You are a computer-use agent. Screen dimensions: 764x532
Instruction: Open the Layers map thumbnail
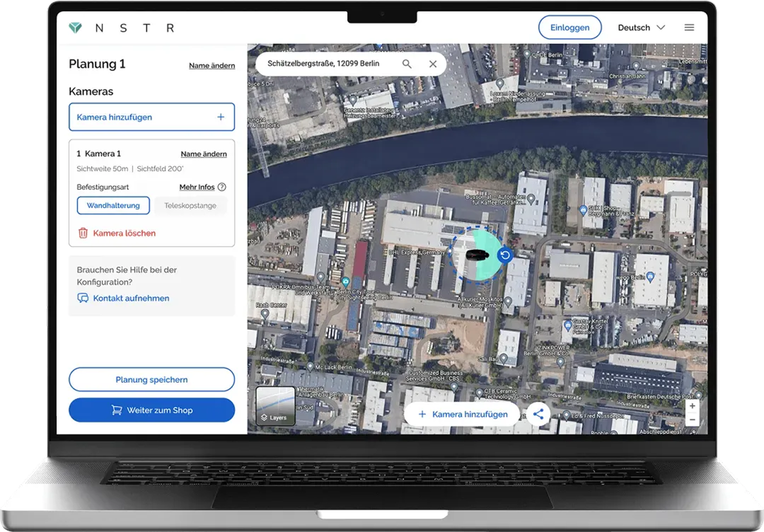(x=275, y=405)
